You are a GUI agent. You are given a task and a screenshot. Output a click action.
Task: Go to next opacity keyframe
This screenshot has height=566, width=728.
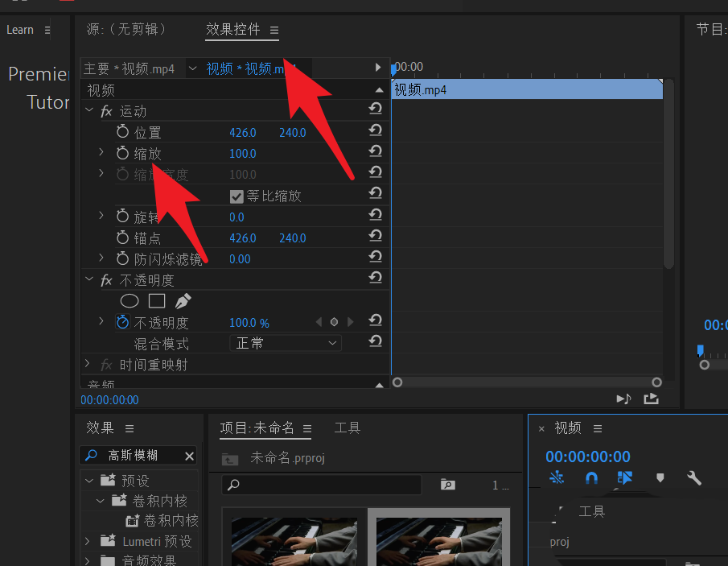pos(351,322)
